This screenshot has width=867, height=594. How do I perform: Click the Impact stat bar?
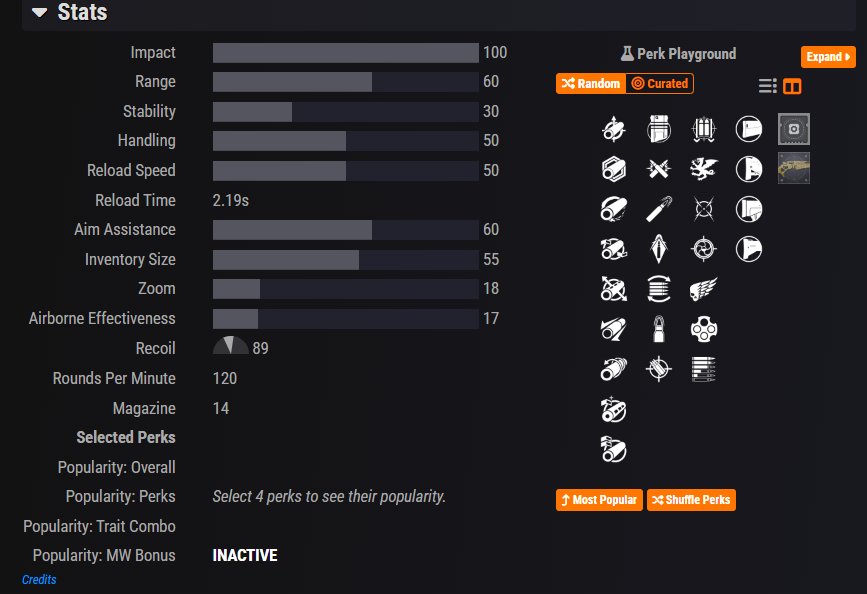pos(345,53)
